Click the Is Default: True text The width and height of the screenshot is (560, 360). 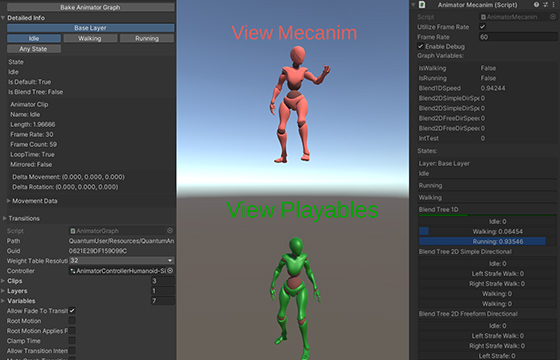[30, 82]
